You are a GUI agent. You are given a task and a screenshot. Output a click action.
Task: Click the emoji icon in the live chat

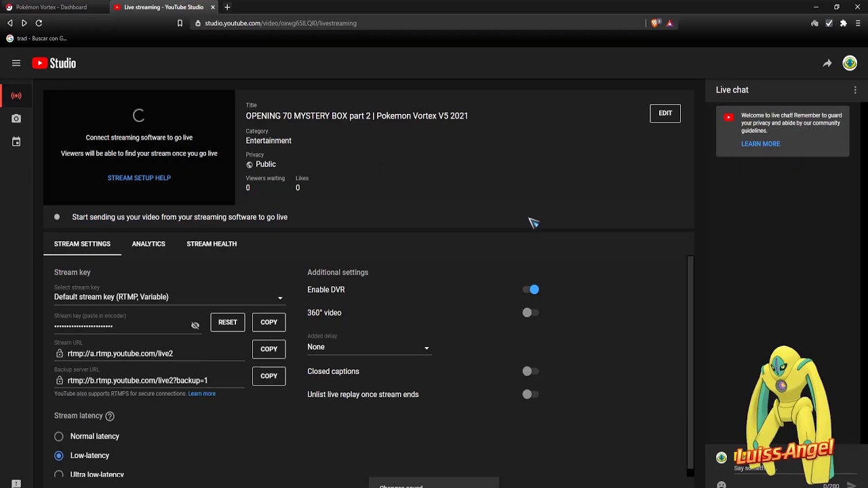[x=722, y=485]
